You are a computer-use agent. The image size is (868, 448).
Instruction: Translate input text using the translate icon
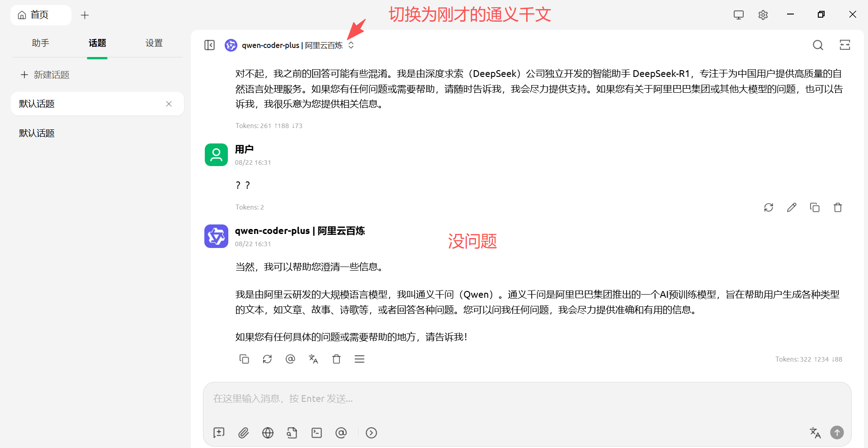815,433
